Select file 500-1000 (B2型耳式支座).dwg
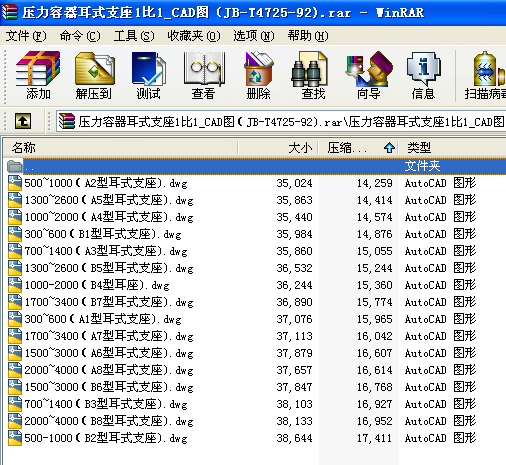Viewport: 506px width, 465px height. tap(106, 438)
